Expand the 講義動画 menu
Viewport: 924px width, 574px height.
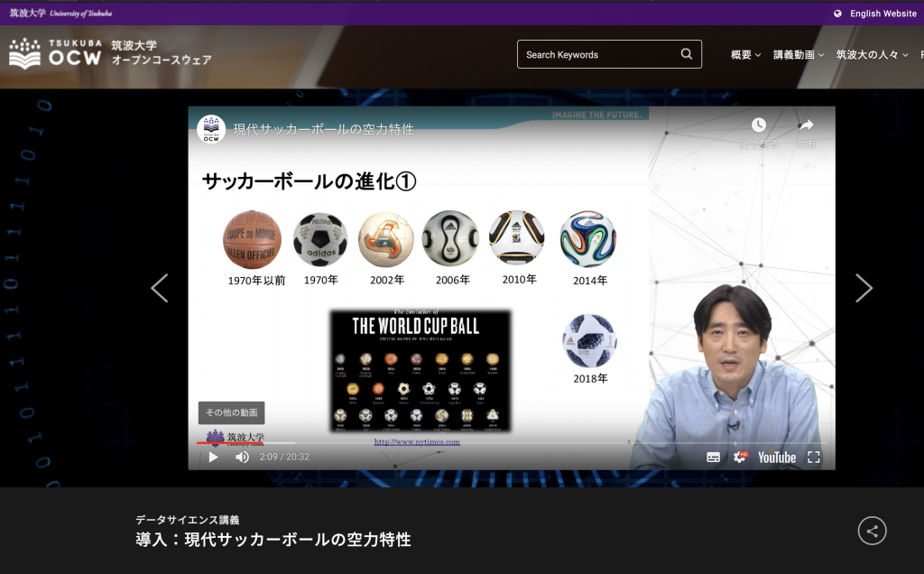click(x=799, y=55)
